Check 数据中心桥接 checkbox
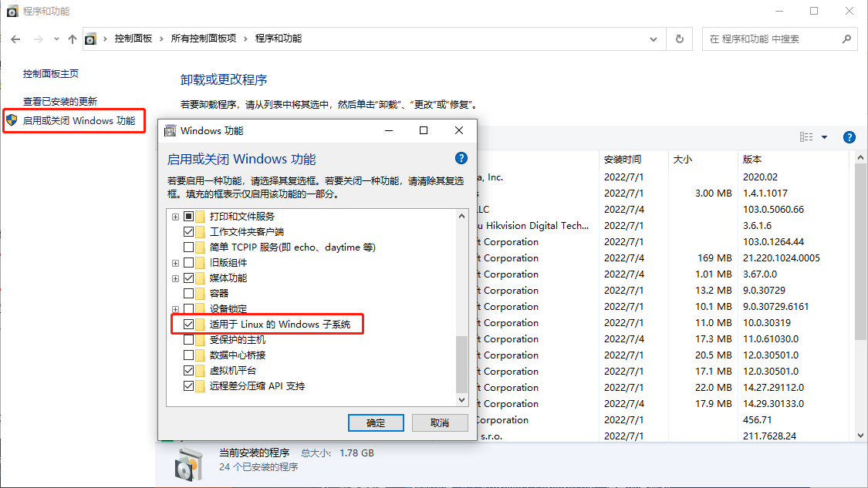Image resolution: width=868 pixels, height=488 pixels. click(x=189, y=355)
